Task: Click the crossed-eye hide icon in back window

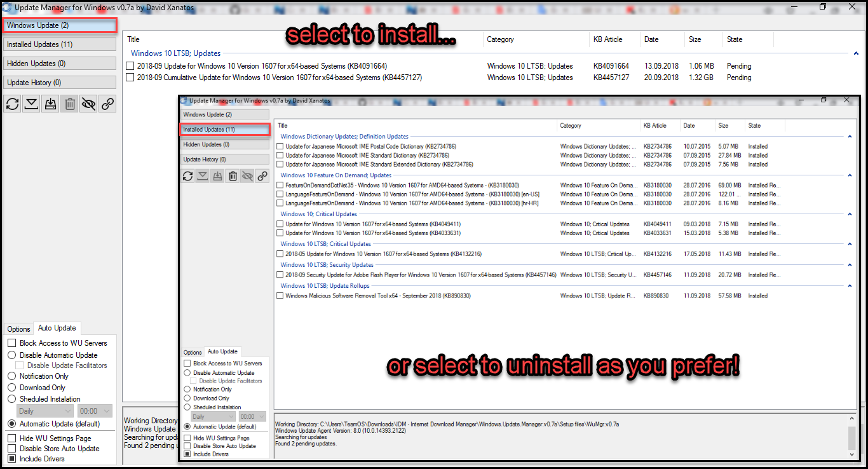Action: tap(89, 104)
